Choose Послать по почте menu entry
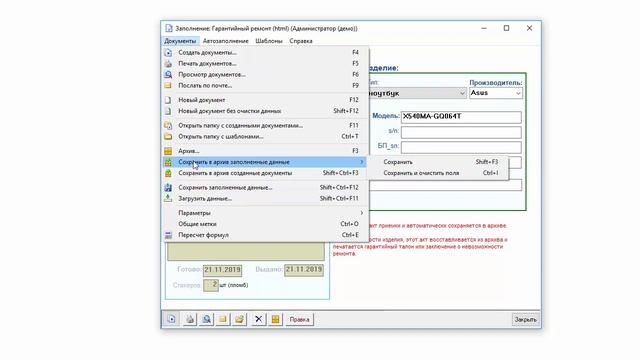 coord(265,85)
